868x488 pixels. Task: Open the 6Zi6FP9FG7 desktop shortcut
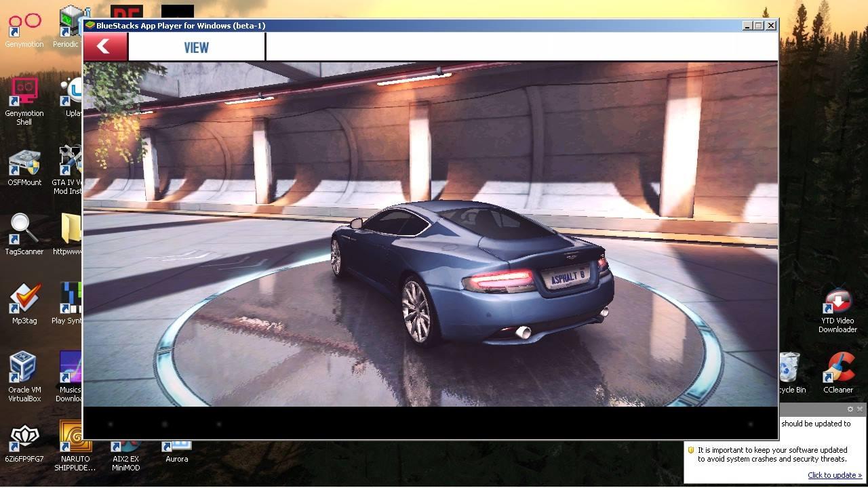tap(24, 443)
